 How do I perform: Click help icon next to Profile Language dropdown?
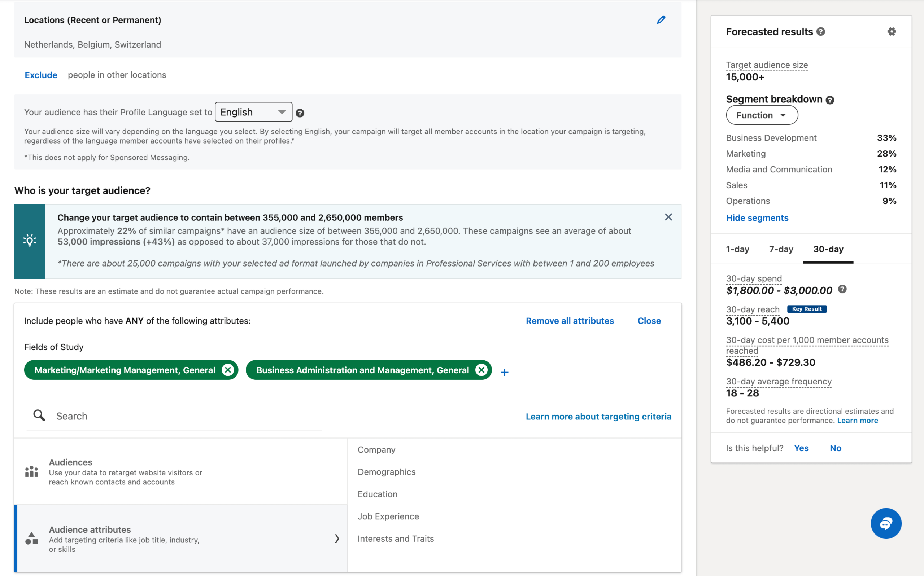[300, 113]
